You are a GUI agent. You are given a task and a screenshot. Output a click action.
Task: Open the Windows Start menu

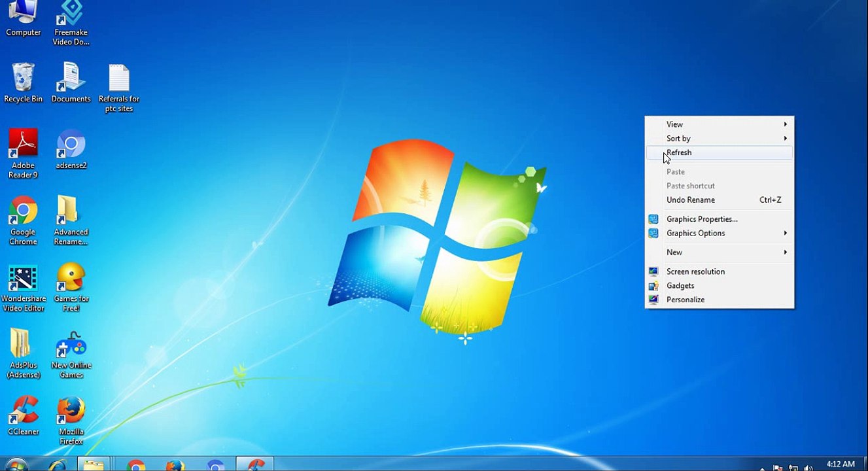click(x=16, y=464)
